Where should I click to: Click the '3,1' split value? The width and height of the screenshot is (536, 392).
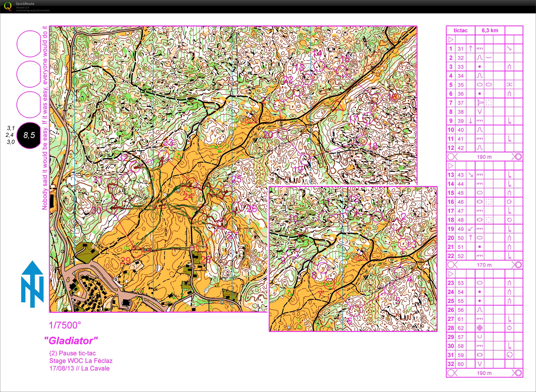(11, 128)
